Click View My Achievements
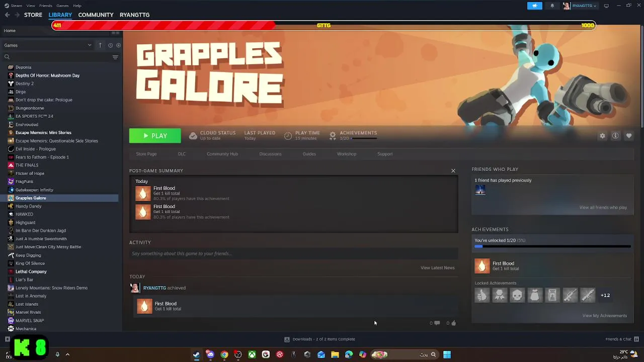Image resolution: width=644 pixels, height=362 pixels. [x=604, y=316]
